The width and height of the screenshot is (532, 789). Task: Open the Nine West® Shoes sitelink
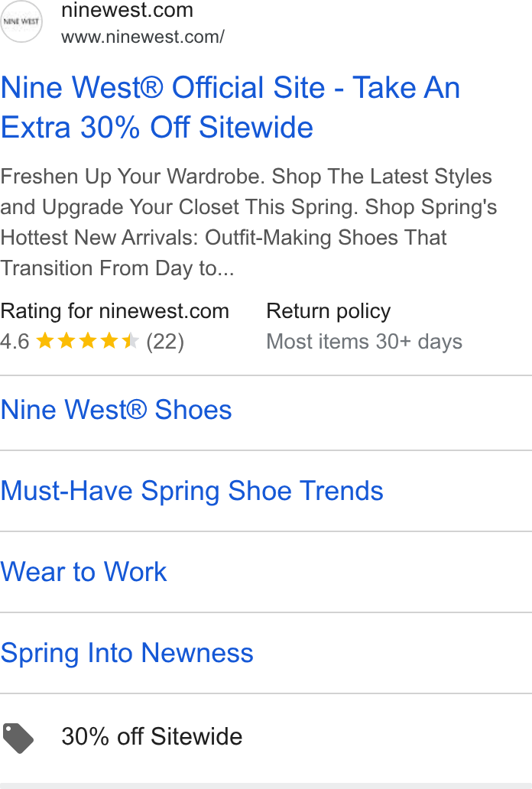116,410
